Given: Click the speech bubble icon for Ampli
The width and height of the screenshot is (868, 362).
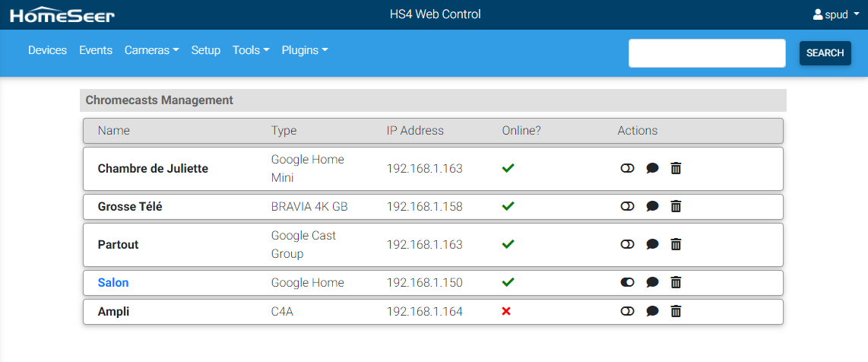Looking at the screenshot, I should (x=652, y=312).
